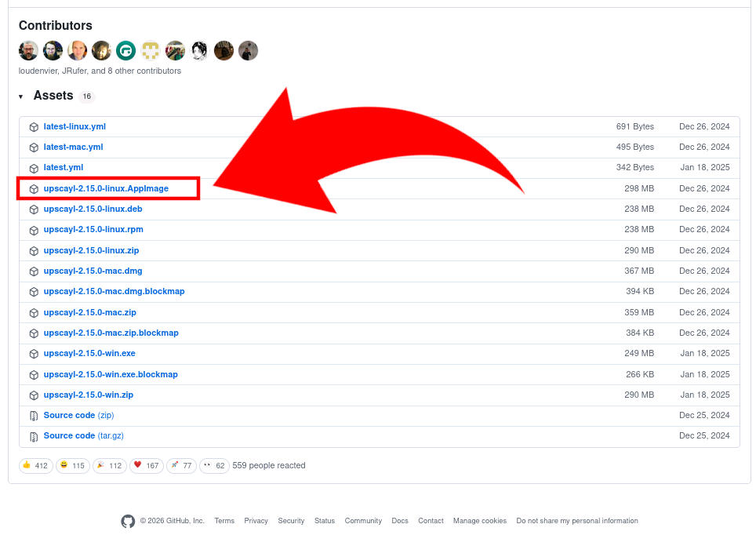Open the Manage cookies footer link
Screen dimensions: 756x535
coord(480,521)
